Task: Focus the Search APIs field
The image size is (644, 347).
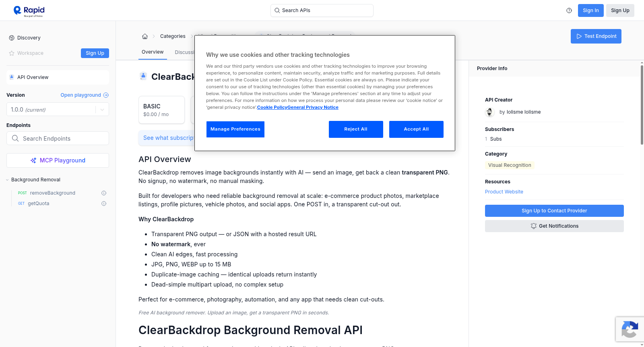Action: [x=322, y=10]
